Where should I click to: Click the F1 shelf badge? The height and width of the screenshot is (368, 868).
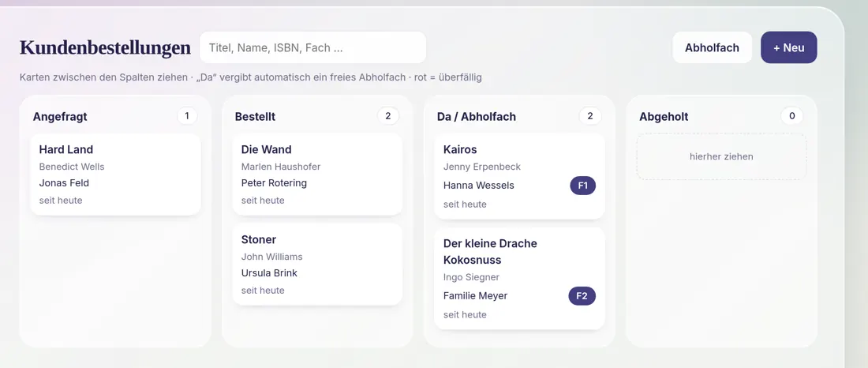point(583,186)
